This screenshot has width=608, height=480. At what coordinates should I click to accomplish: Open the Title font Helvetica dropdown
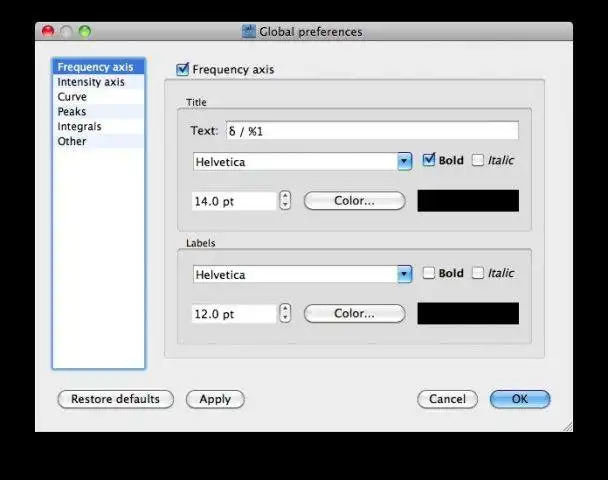(x=302, y=162)
